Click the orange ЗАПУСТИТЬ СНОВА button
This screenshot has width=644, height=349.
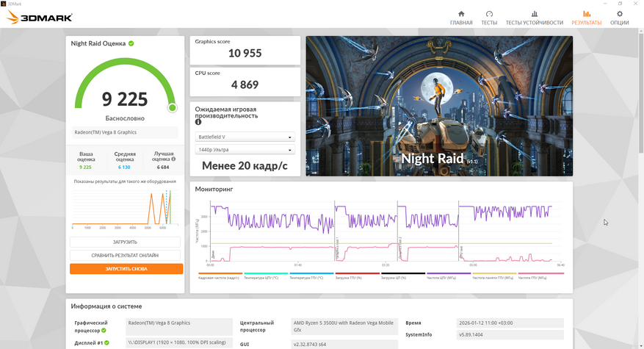click(126, 269)
